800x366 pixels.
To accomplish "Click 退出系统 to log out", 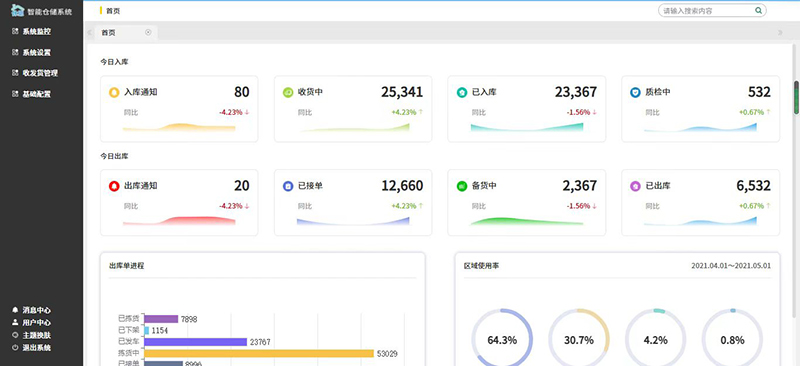I will point(32,348).
